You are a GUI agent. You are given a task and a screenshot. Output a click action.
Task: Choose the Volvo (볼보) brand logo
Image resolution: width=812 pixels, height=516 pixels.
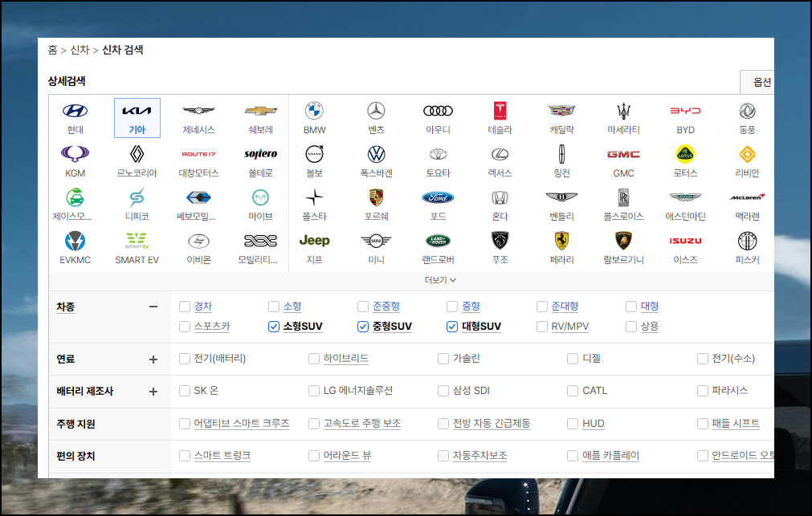pyautogui.click(x=314, y=154)
